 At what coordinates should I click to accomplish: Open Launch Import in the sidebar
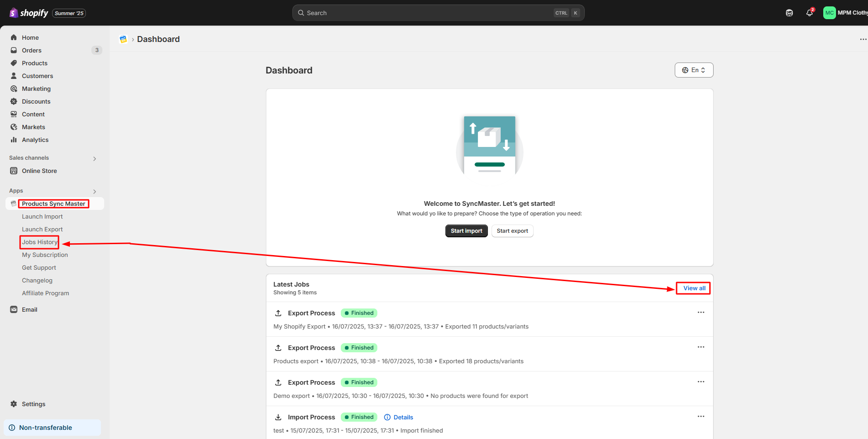(x=42, y=217)
